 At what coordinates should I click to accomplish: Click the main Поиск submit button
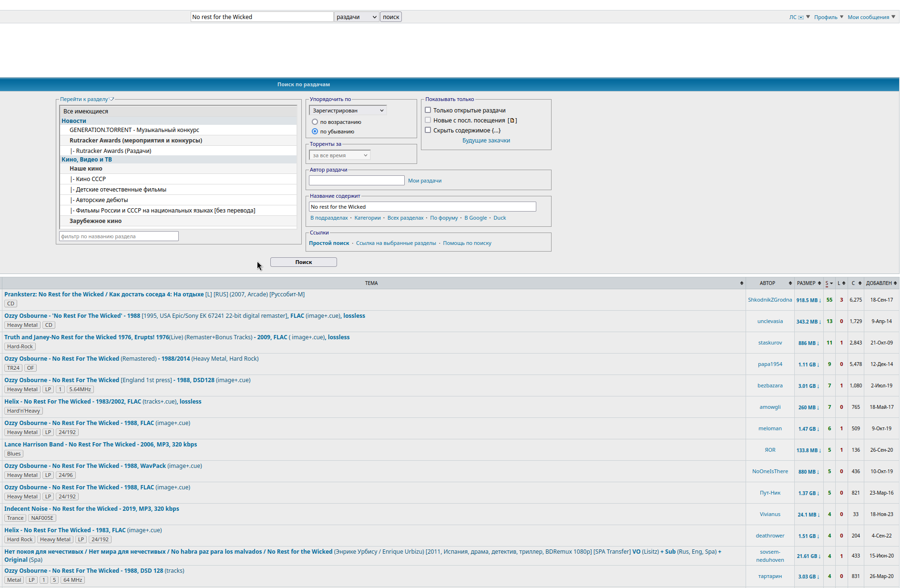coord(304,262)
